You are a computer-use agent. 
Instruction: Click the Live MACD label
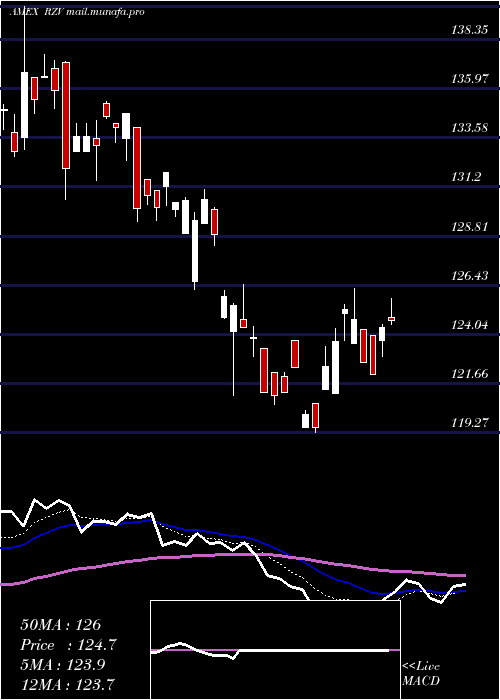tap(421, 674)
